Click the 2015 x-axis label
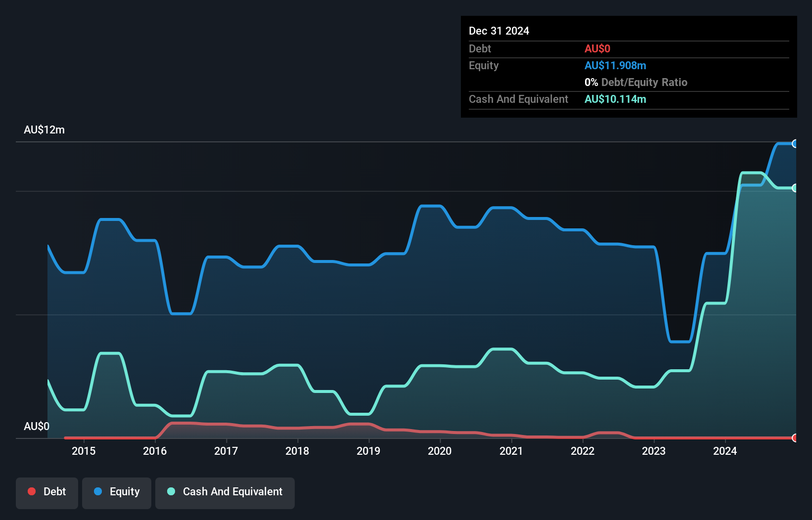Screen dimensions: 812x520 coord(84,451)
